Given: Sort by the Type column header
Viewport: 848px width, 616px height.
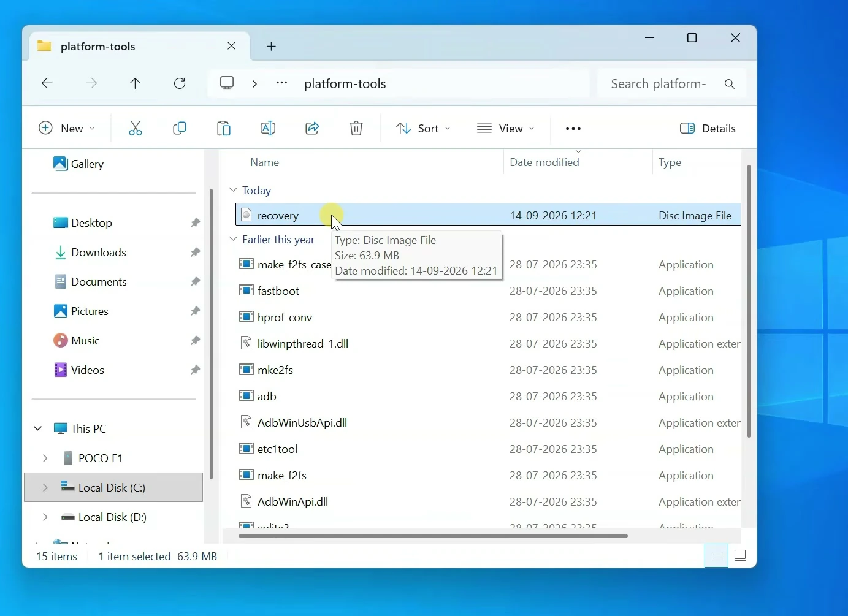Looking at the screenshot, I should tap(670, 162).
